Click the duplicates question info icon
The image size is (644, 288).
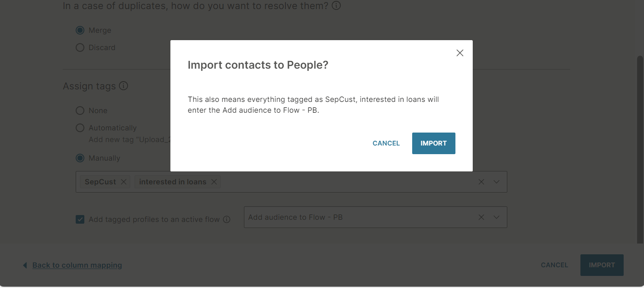[x=336, y=6]
